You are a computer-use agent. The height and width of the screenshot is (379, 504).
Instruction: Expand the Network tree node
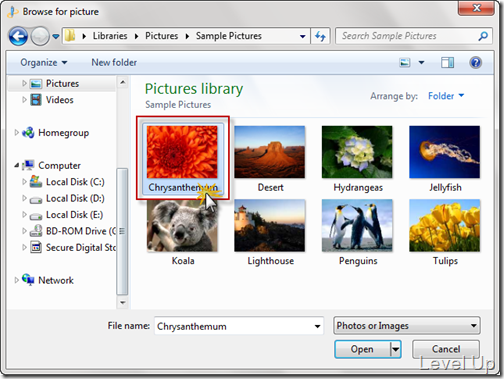click(16, 280)
